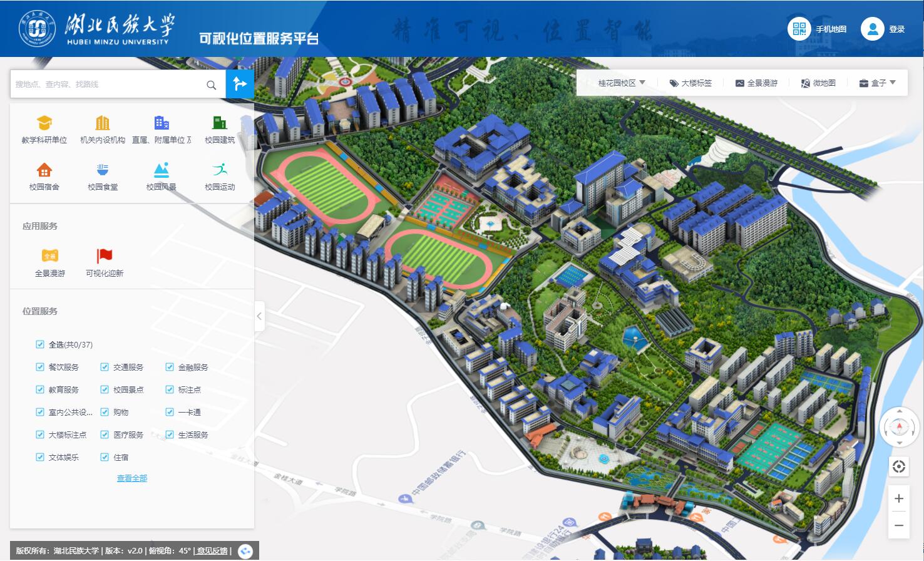Switch to 全景漫游 in top toolbar
This screenshot has height=561, width=924.
756,83
